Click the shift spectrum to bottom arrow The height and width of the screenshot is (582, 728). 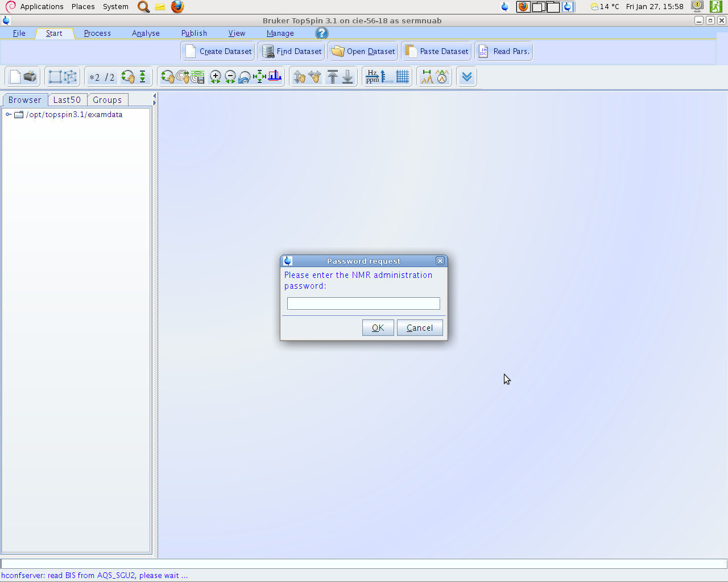tap(348, 77)
